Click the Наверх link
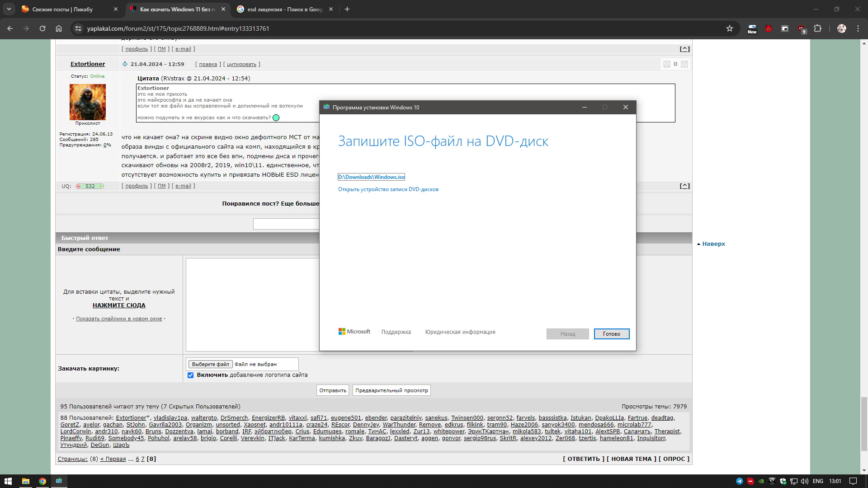Viewport: 868px width, 488px height. (713, 244)
